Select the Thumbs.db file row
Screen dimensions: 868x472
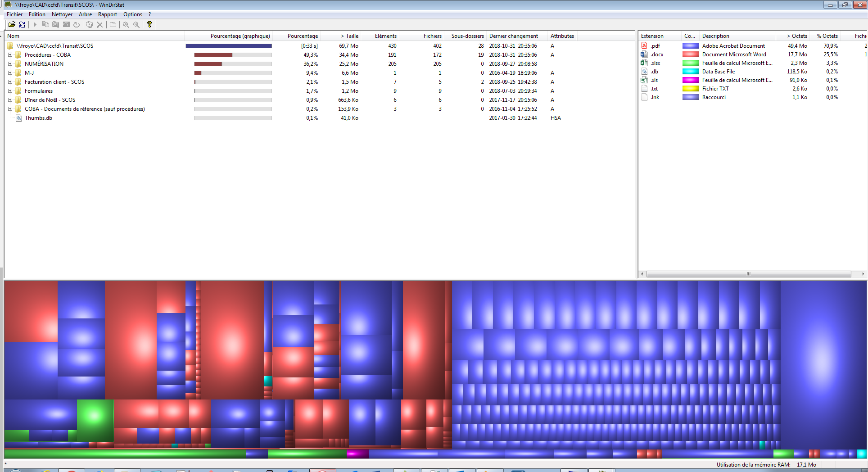click(38, 118)
